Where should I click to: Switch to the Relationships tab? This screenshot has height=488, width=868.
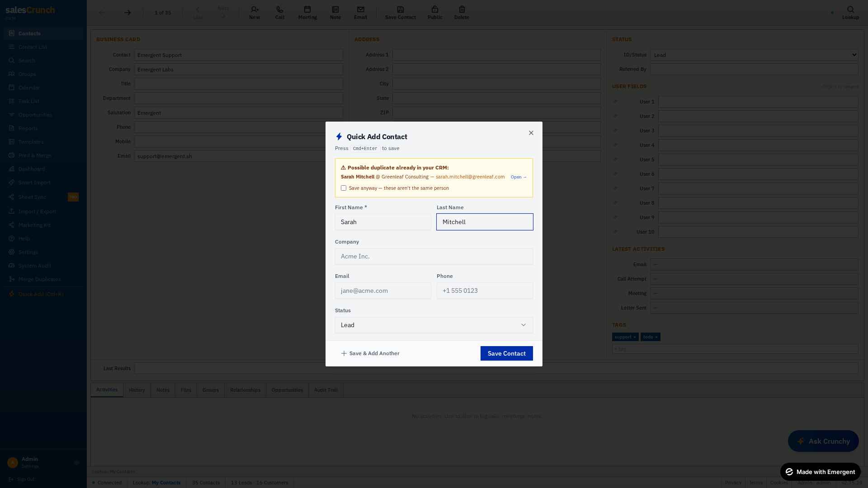[x=245, y=390]
